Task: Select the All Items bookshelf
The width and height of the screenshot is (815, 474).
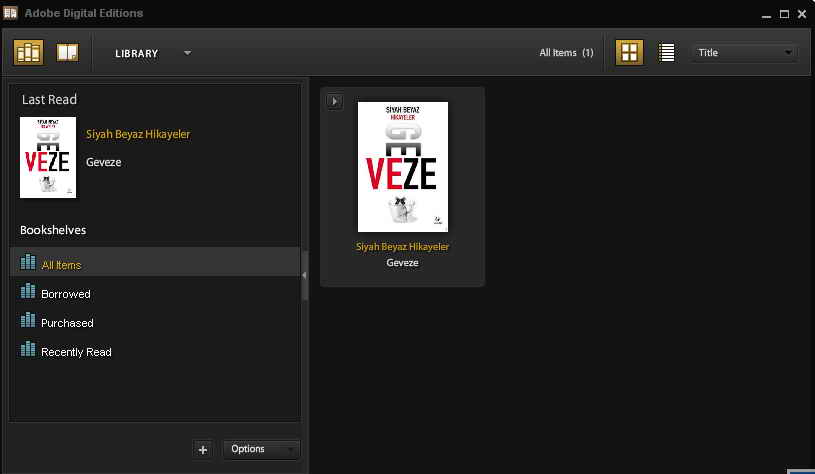Action: 155,262
